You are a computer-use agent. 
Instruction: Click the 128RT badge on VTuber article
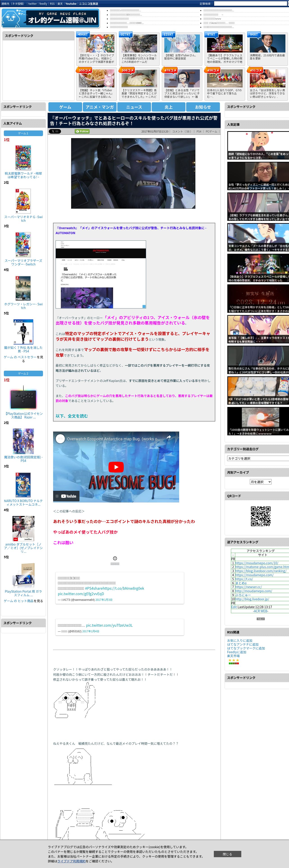pos(168,34)
